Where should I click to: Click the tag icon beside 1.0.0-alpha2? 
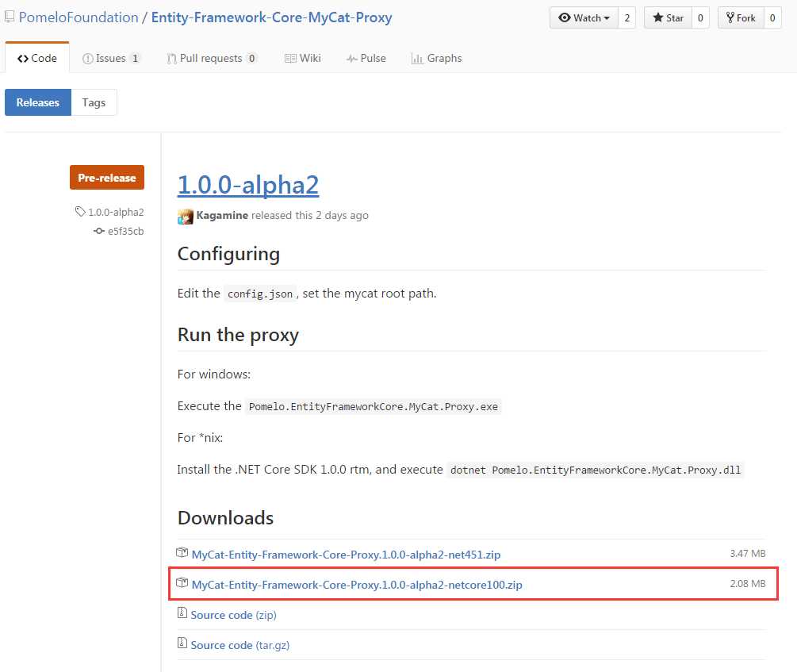80,211
